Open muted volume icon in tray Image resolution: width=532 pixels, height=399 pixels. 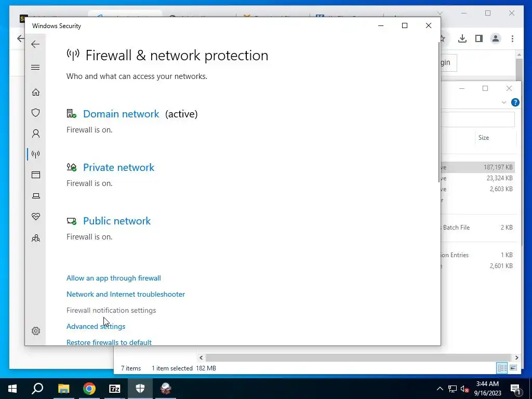[x=464, y=389]
